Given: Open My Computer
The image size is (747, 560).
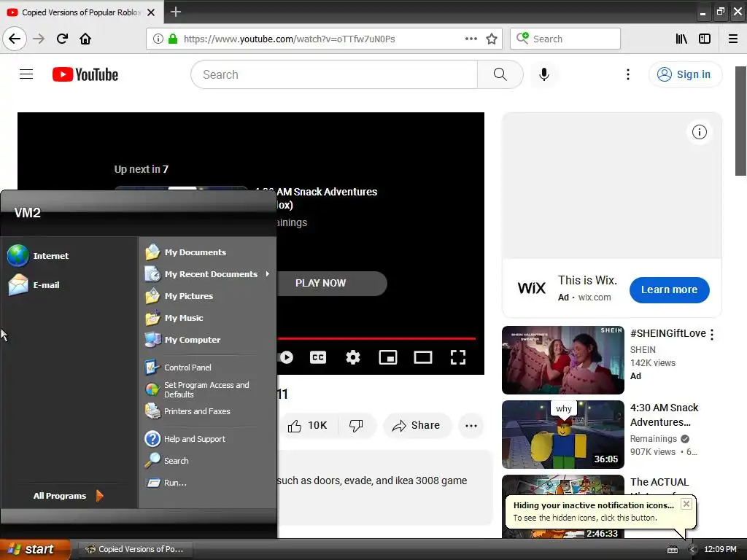Looking at the screenshot, I should (183, 340).
